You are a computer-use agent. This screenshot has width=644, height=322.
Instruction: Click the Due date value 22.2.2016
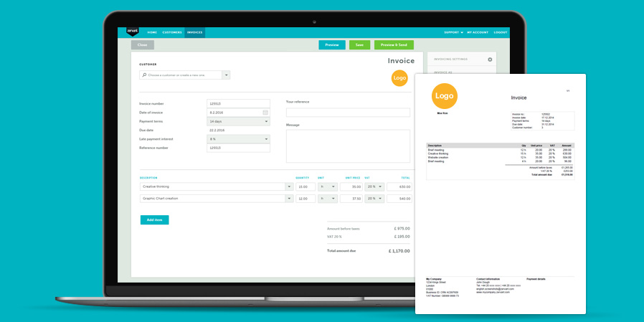point(217,131)
